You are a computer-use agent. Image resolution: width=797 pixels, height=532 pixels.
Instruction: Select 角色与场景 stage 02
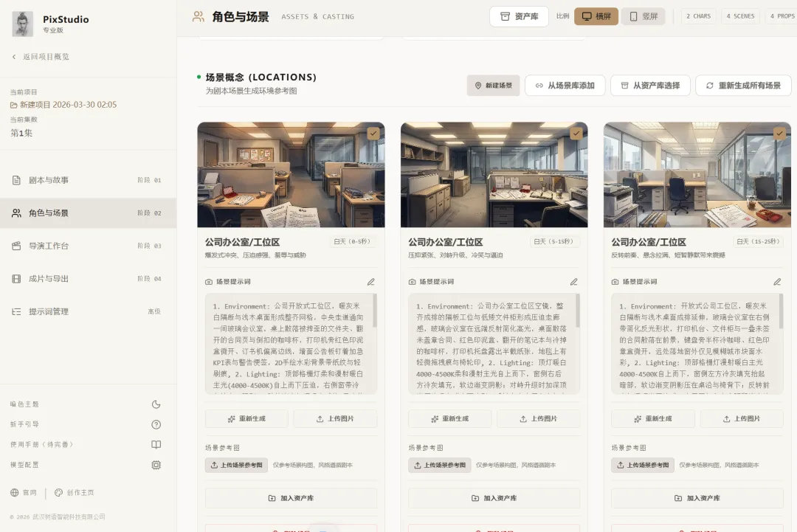(x=88, y=213)
